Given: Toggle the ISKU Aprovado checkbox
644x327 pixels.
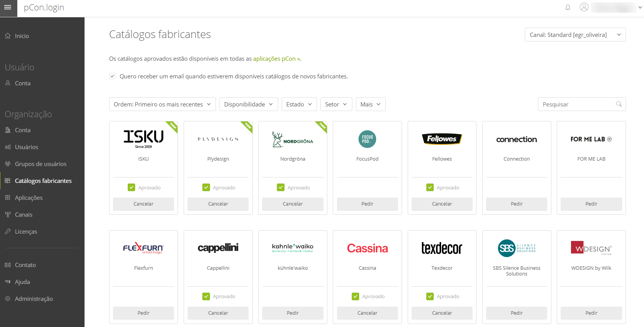Looking at the screenshot, I should [131, 188].
